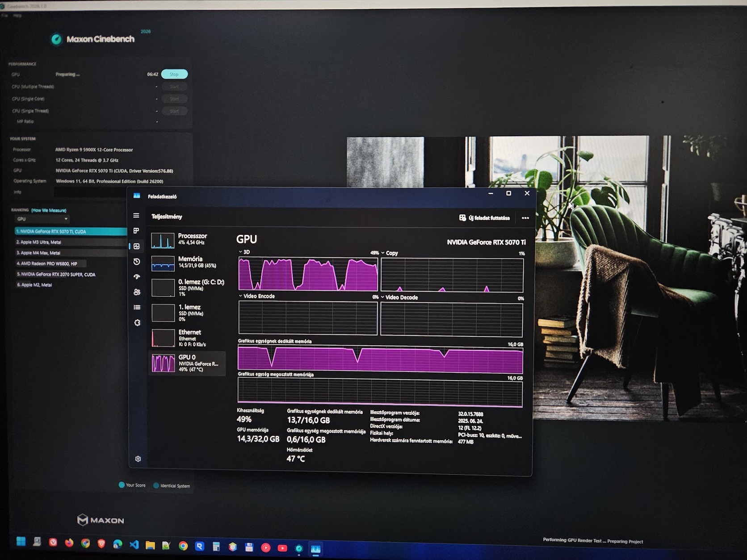
Task: Open Details page in Task Manager sidebar
Action: 137,307
